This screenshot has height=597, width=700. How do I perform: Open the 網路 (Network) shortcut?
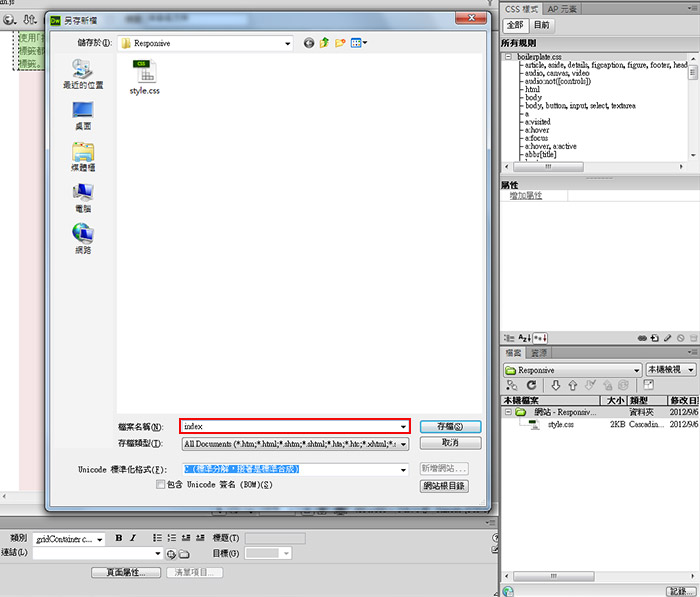click(x=83, y=239)
